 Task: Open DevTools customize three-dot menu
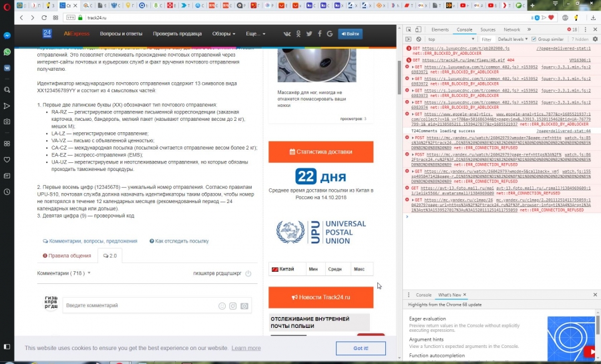(x=585, y=29)
